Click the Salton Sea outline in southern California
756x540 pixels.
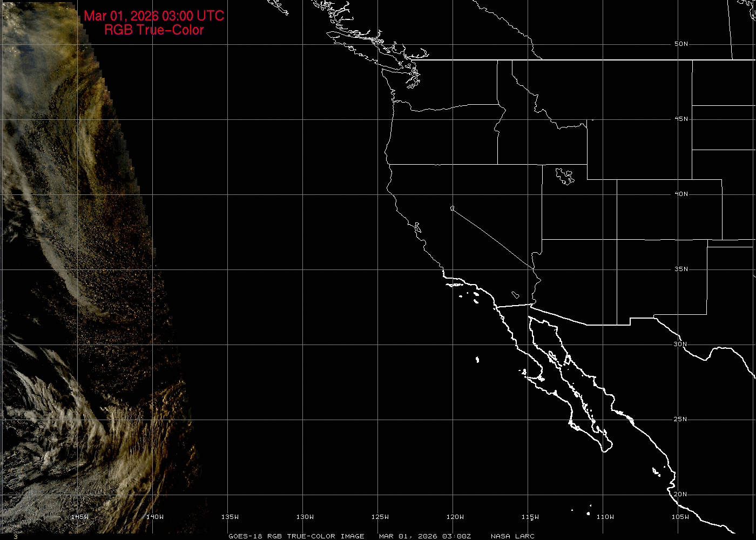pyautogui.click(x=516, y=295)
